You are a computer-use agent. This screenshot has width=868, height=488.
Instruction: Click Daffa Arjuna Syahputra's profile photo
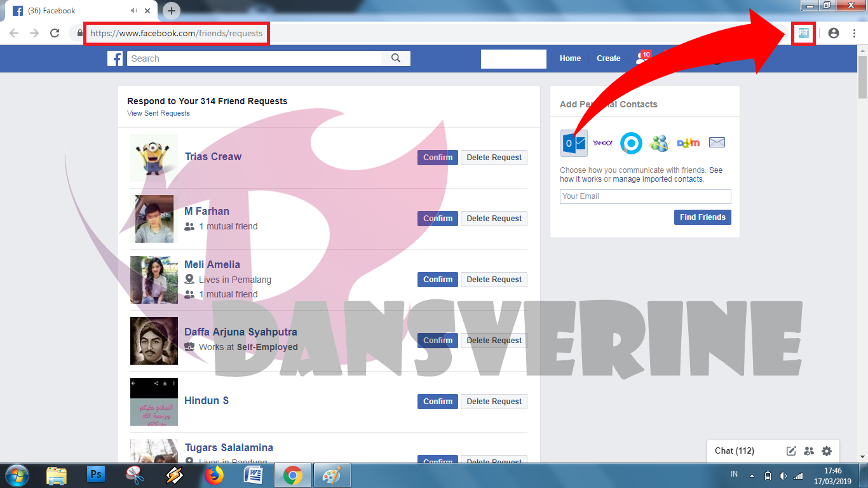(154, 341)
